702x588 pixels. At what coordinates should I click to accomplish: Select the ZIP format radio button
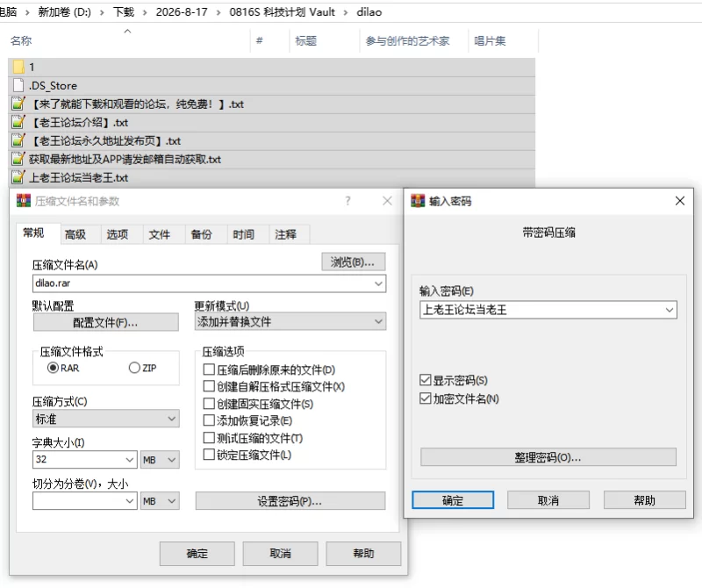(134, 368)
